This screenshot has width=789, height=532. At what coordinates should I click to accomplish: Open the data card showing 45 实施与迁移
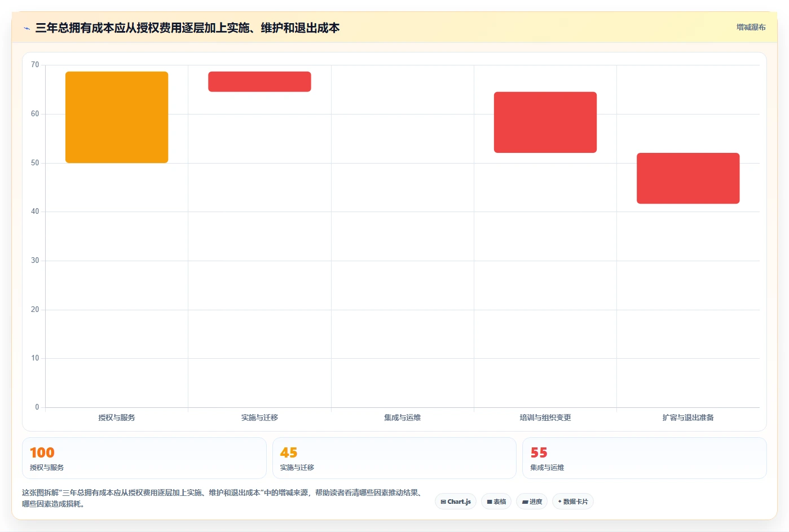pyautogui.click(x=394, y=458)
